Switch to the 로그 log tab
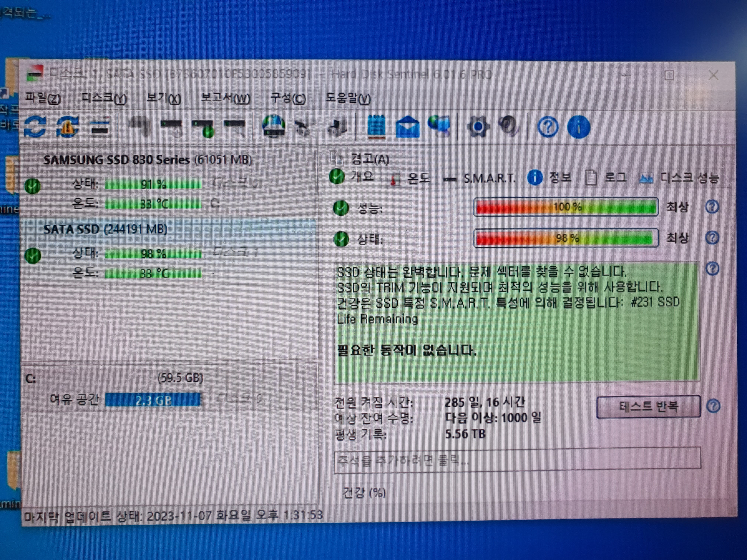 click(606, 178)
